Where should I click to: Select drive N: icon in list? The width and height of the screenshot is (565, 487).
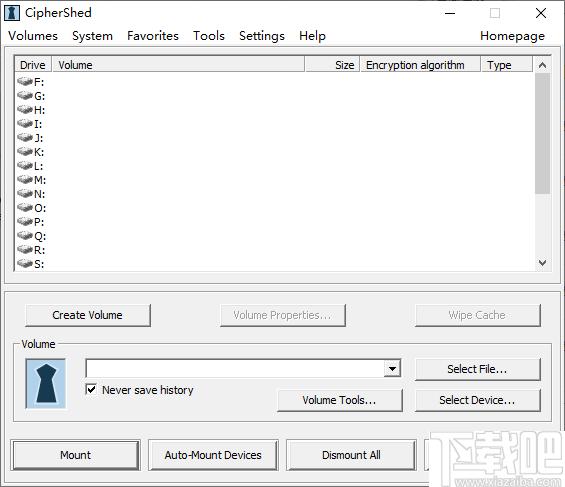pyautogui.click(x=25, y=193)
